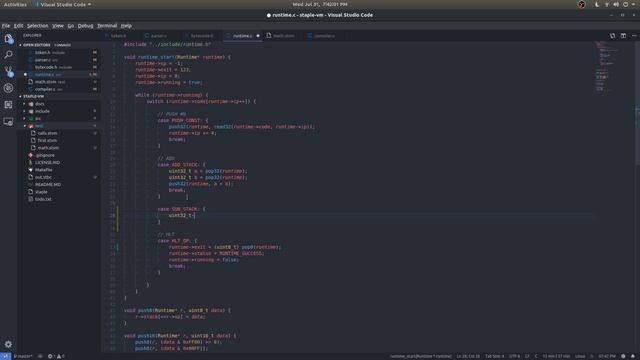Open the Ubuntu Activities overview
The width and height of the screenshot is (640, 360).
pyautogui.click(x=15, y=4)
